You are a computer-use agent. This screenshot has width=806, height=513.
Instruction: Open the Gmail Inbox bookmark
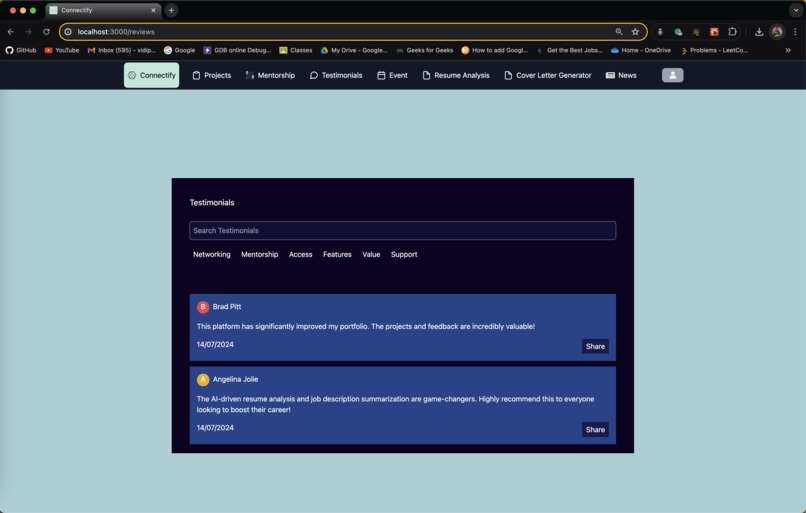pos(122,50)
